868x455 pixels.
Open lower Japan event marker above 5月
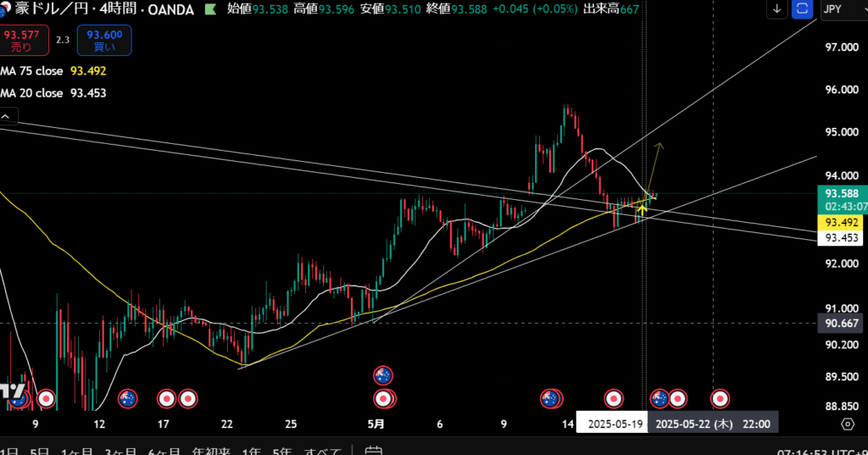pyautogui.click(x=383, y=398)
